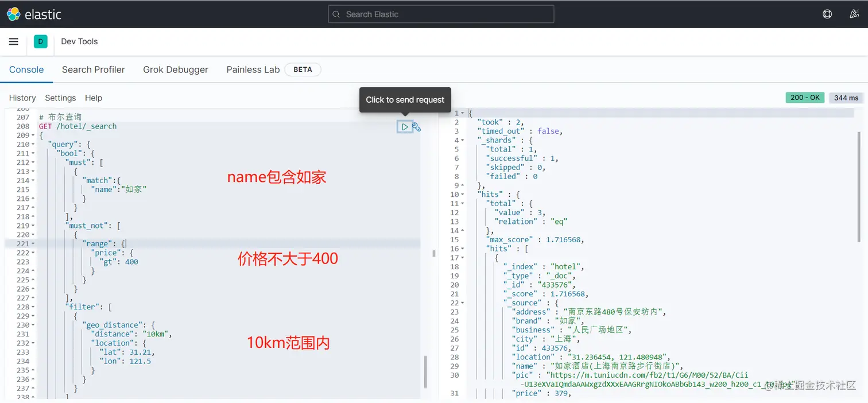The image size is (868, 403).
Task: Click the # 布尔查询 comment line
Action: pos(60,117)
